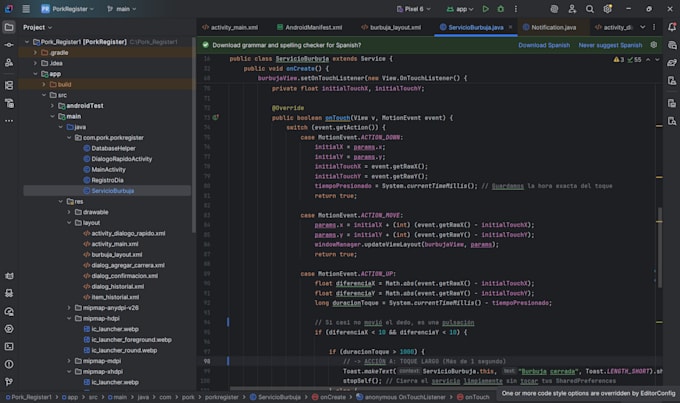Open the account profile icon
The width and height of the screenshot is (680, 403).
tap(572, 9)
